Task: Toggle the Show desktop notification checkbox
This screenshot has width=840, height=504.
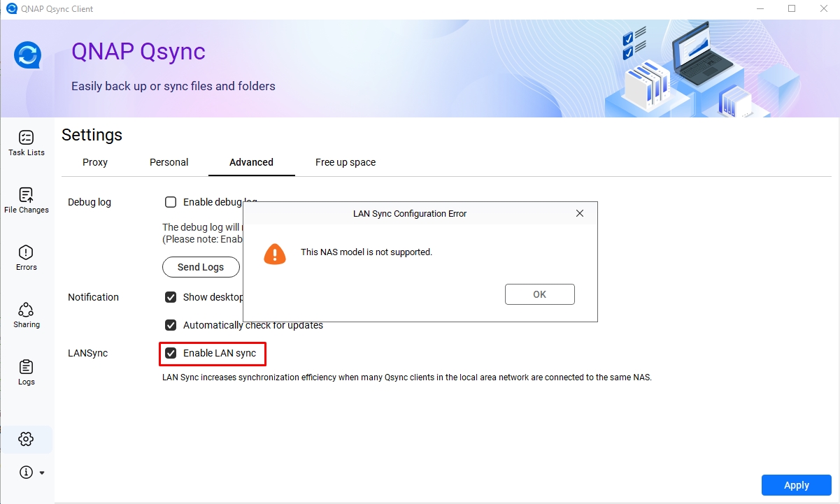Action: click(171, 297)
